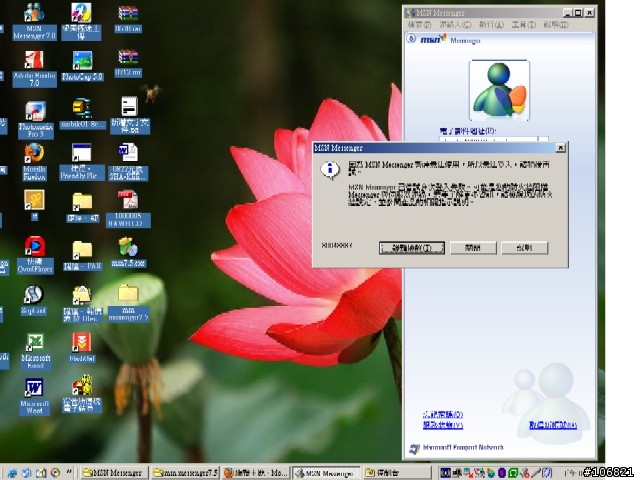The width and height of the screenshot is (640, 480).
Task: Click upper link at Messenger bottom left
Action: 443,414
